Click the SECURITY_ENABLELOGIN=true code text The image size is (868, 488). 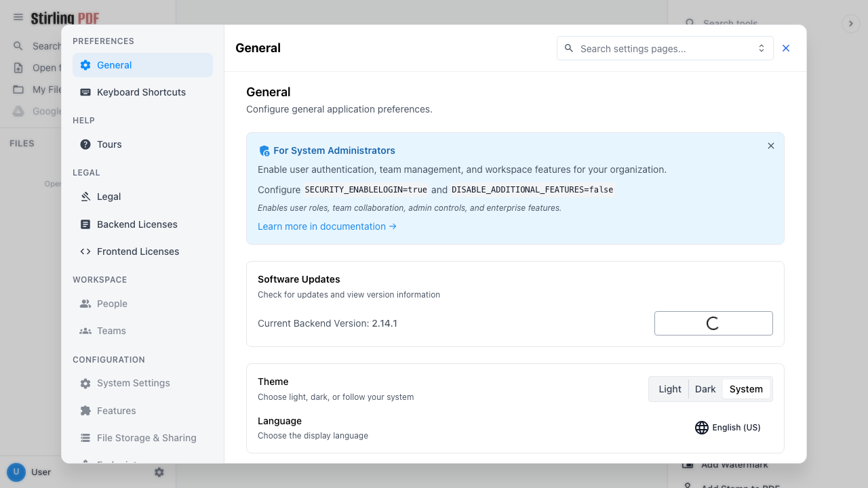click(366, 190)
